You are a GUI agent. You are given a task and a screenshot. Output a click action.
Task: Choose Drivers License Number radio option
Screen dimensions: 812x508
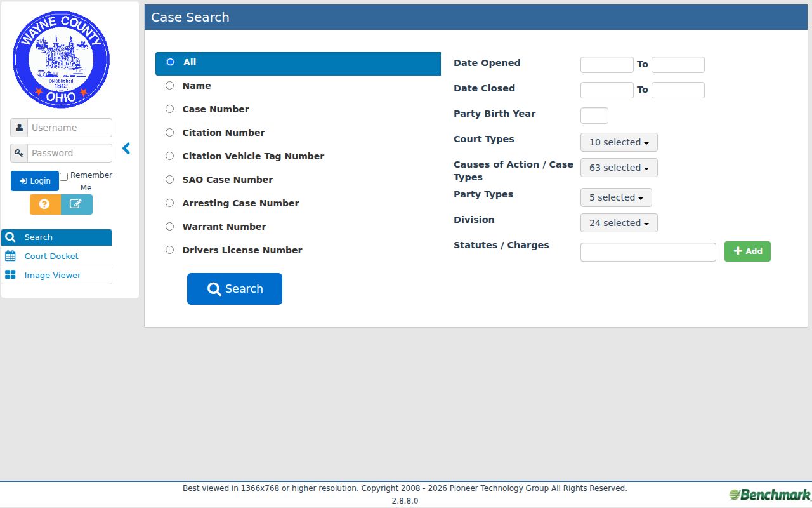coord(169,250)
